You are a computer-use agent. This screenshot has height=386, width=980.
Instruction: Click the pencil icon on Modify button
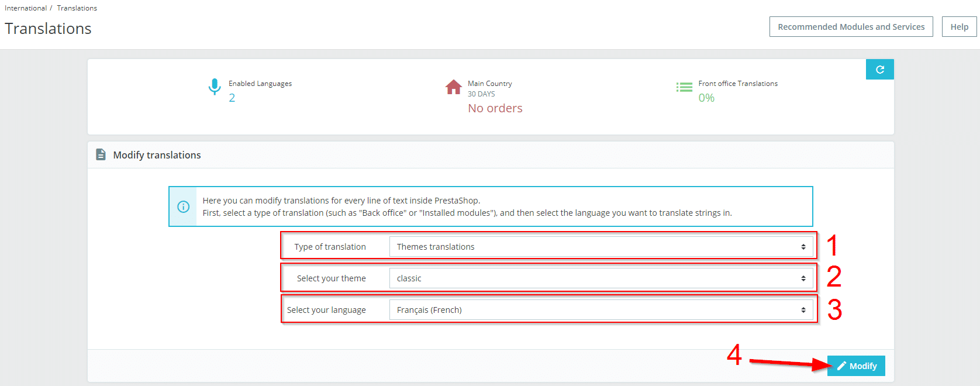coord(841,366)
